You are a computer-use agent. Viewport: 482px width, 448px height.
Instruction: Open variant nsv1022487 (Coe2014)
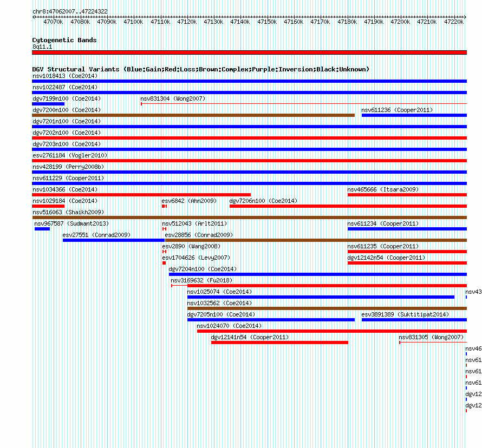(65, 87)
